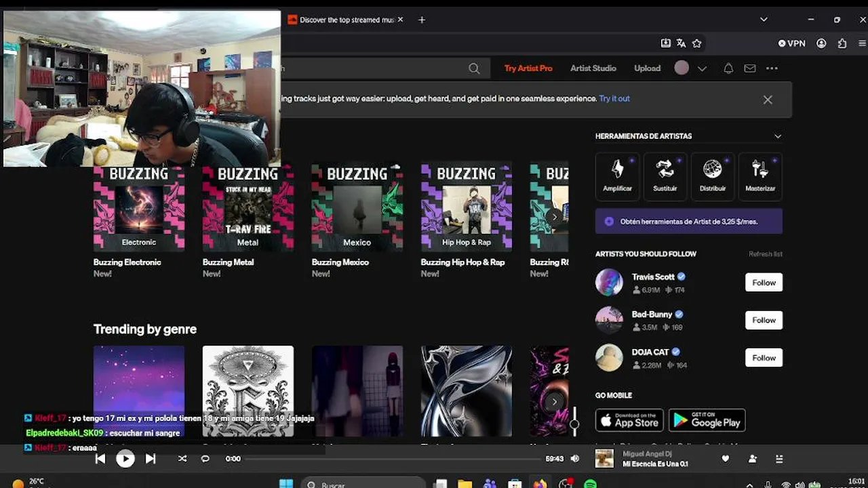Open the browser hamburger menu

click(861, 43)
